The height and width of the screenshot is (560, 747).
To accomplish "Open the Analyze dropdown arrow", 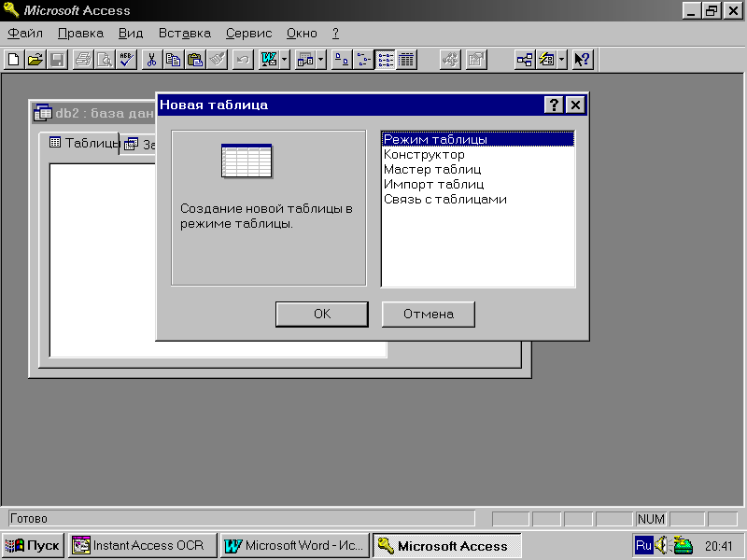I will [321, 60].
